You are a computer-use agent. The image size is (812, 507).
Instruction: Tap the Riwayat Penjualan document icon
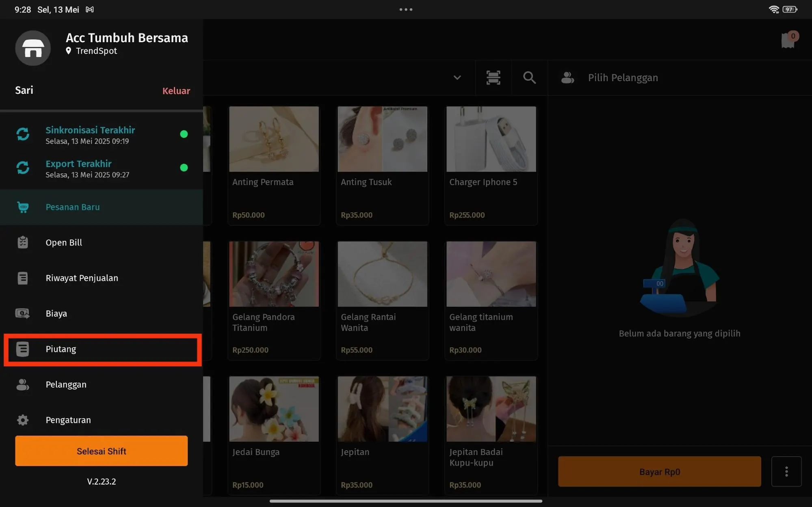click(23, 278)
